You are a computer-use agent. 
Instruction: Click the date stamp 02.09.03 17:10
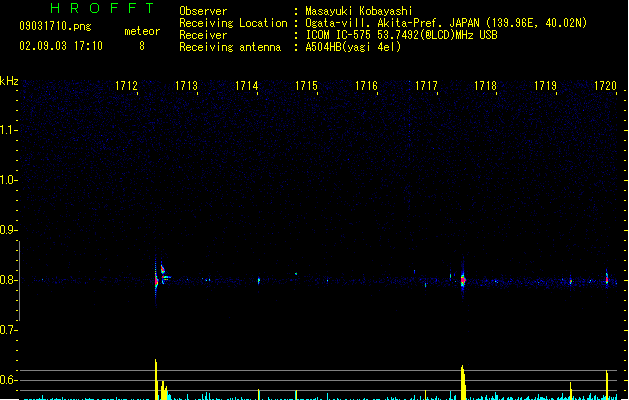(61, 46)
